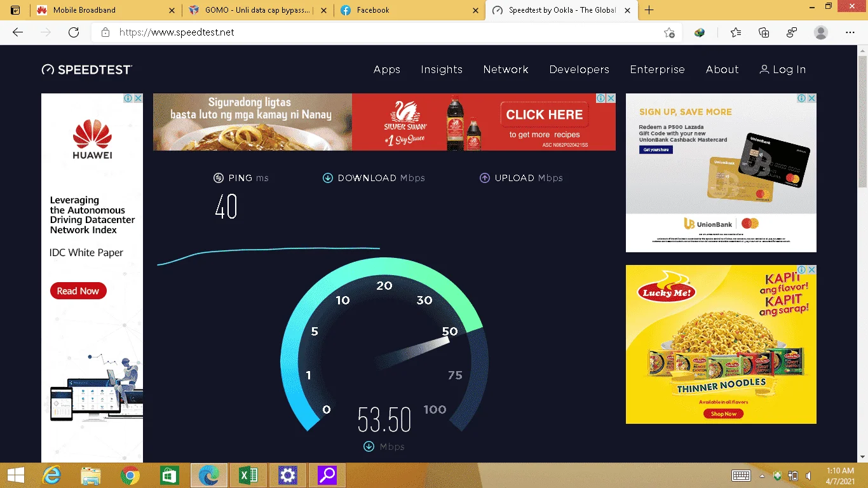Close the Huawei ad
868x488 pixels.
click(x=138, y=98)
